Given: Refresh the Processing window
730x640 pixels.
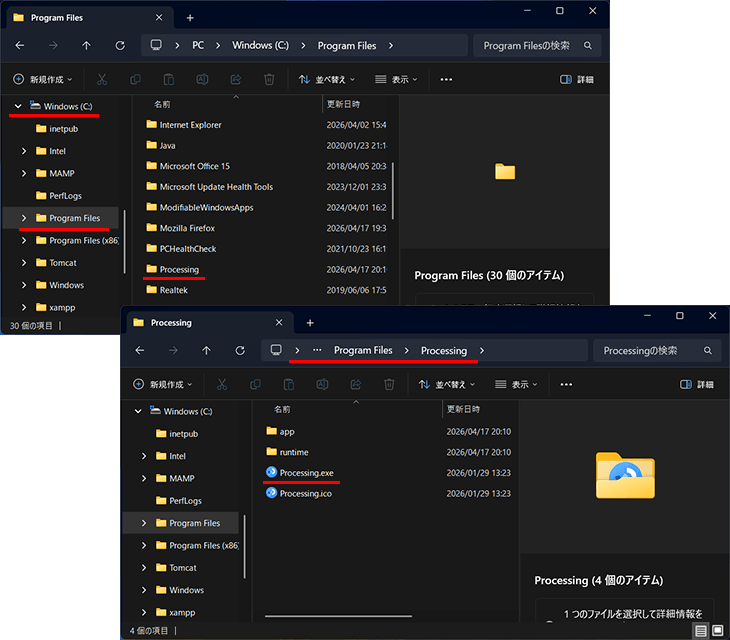Looking at the screenshot, I should tap(240, 350).
